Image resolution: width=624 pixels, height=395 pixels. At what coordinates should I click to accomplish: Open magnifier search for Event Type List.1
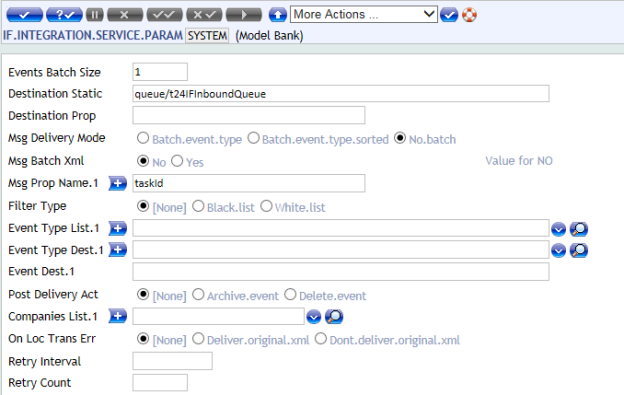[x=579, y=229]
